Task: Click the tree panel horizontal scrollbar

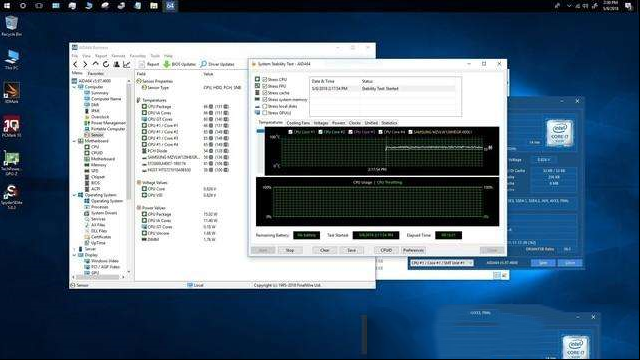Action: point(98,277)
